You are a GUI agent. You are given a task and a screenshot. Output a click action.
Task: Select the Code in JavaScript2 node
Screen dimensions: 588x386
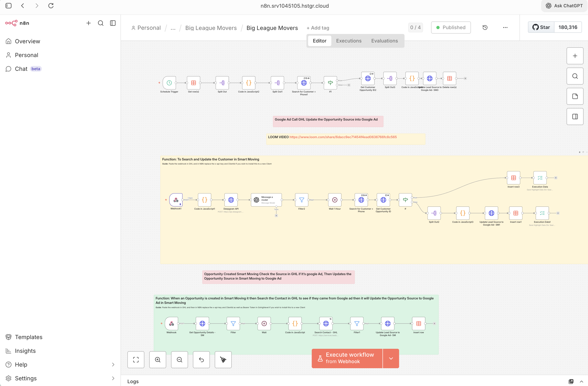click(x=249, y=83)
